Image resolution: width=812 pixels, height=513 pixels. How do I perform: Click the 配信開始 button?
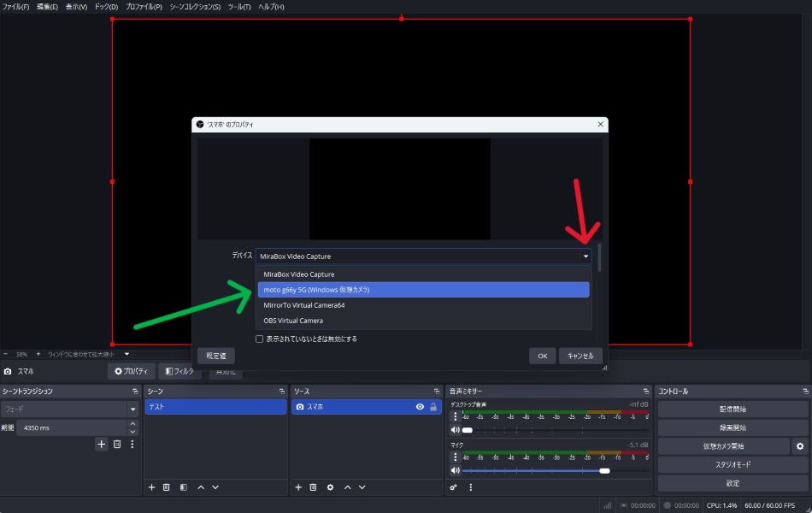point(733,410)
